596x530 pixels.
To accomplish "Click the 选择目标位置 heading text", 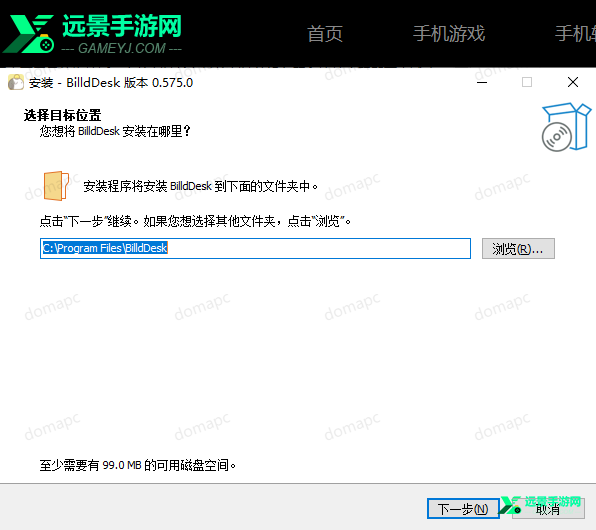I will [62, 115].
